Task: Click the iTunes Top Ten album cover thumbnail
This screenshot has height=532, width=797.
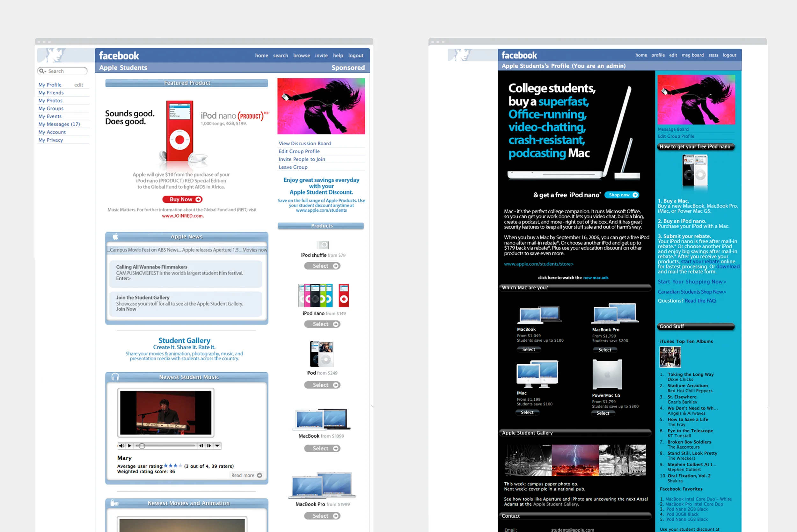Action: click(x=670, y=357)
